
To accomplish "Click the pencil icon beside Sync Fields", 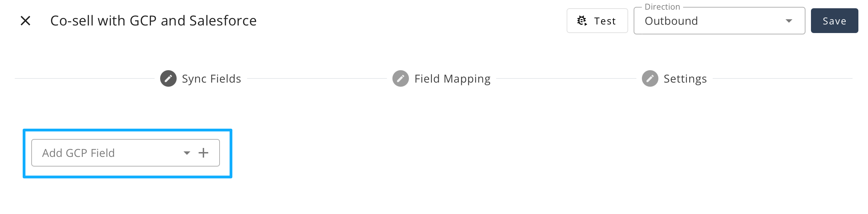I will [x=168, y=78].
